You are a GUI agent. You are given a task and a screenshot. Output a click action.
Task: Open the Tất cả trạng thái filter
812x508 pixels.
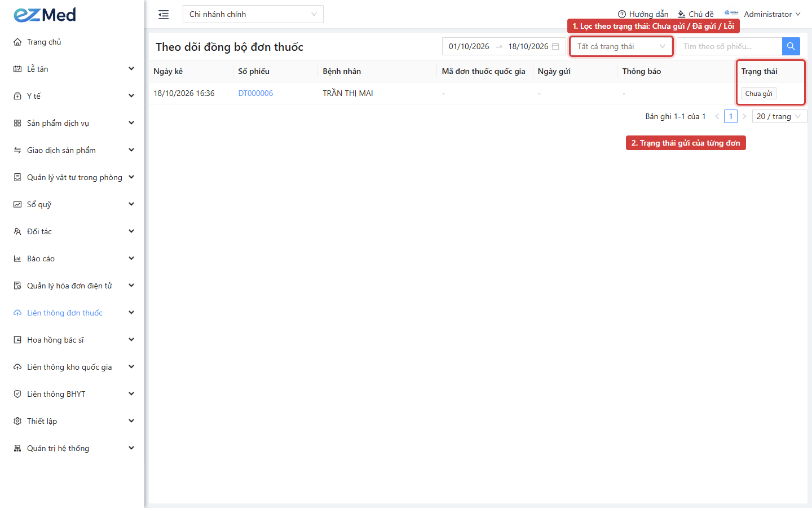click(621, 46)
